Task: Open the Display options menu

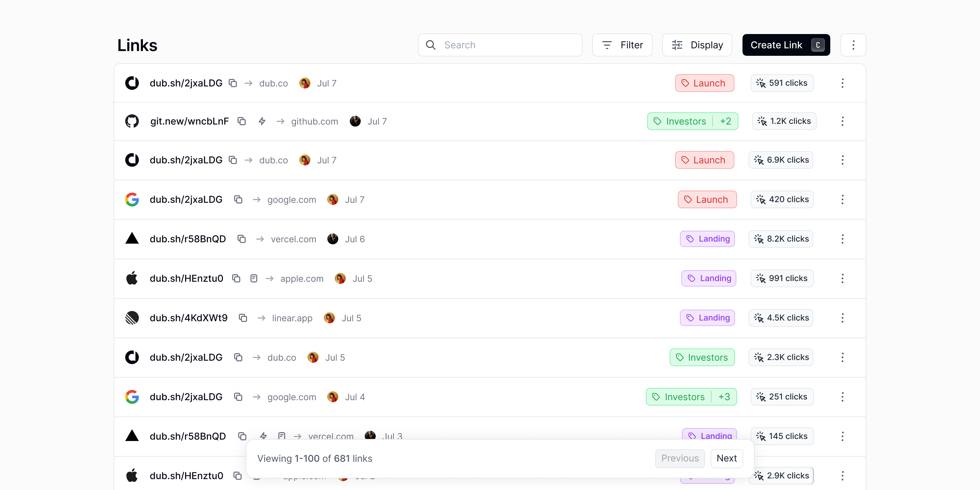Action: point(697,45)
